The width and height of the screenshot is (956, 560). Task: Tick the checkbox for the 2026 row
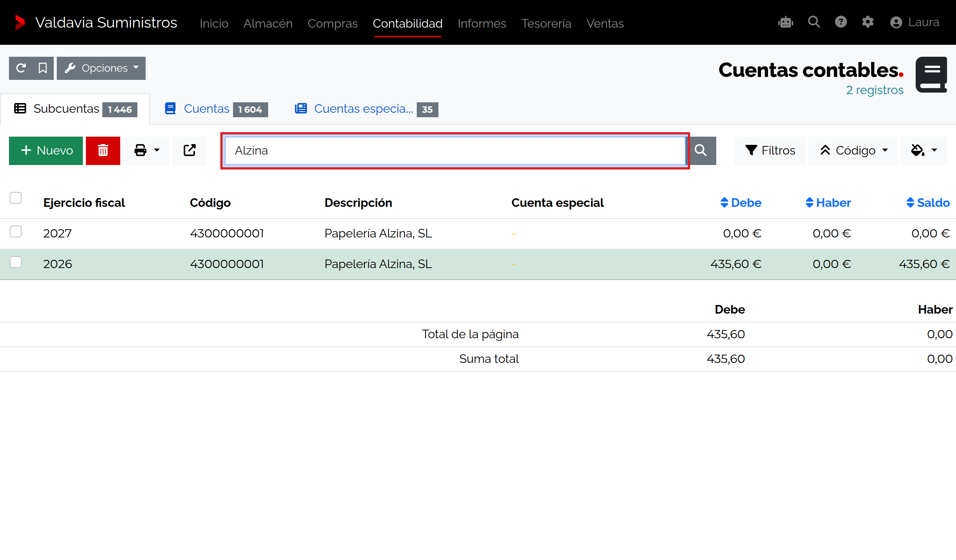tap(16, 262)
